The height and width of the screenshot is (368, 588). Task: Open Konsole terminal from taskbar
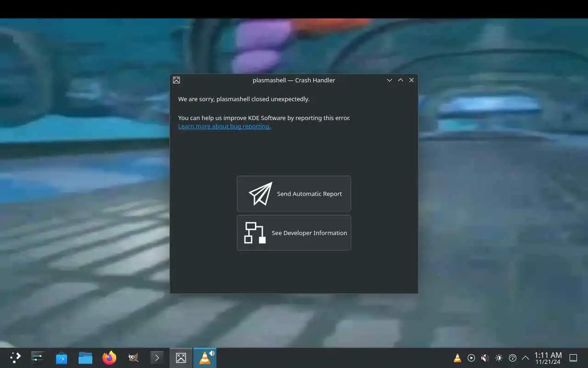[157, 357]
